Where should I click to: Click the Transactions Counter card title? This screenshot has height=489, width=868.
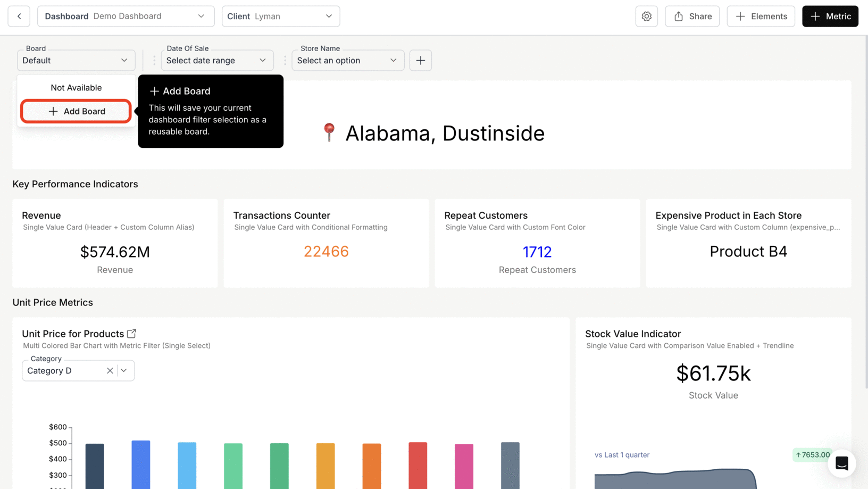tap(281, 216)
